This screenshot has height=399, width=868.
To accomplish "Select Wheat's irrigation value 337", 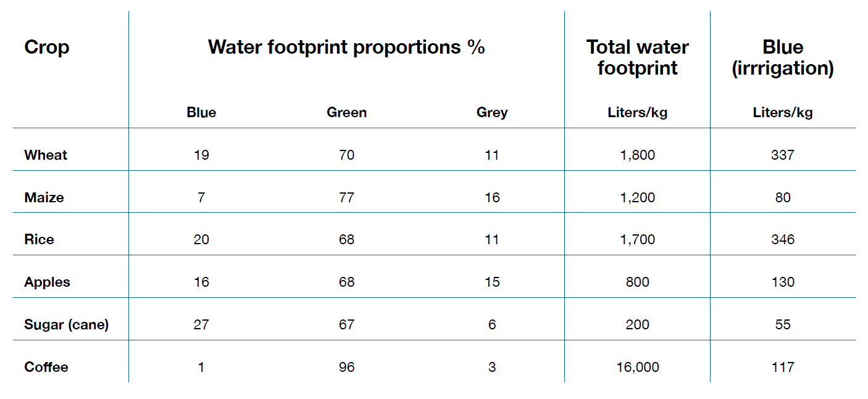I will (782, 155).
